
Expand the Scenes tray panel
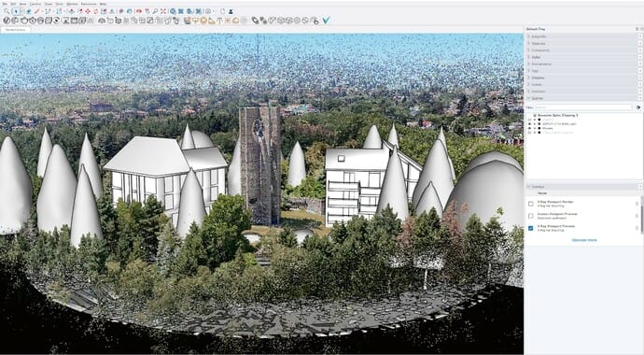pos(528,84)
